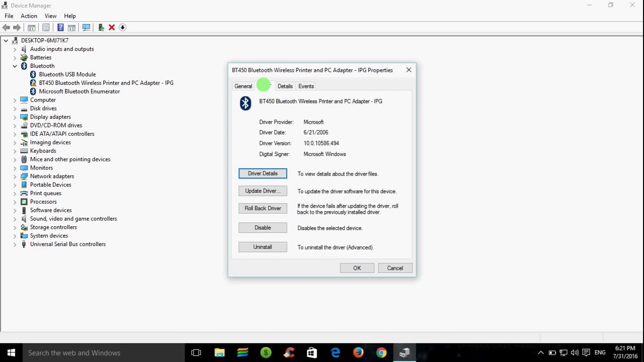Close the BT450 Properties dialog
Image resolution: width=644 pixels, height=362 pixels.
409,70
